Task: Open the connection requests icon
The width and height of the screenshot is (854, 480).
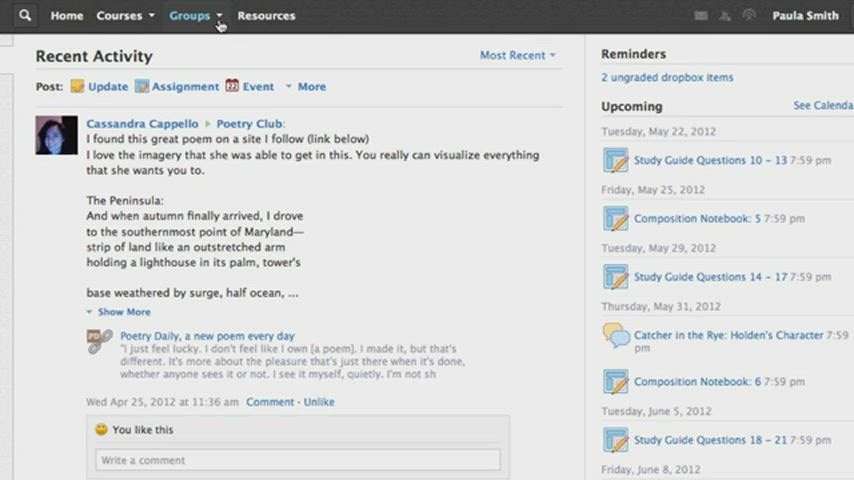Action: click(725, 16)
